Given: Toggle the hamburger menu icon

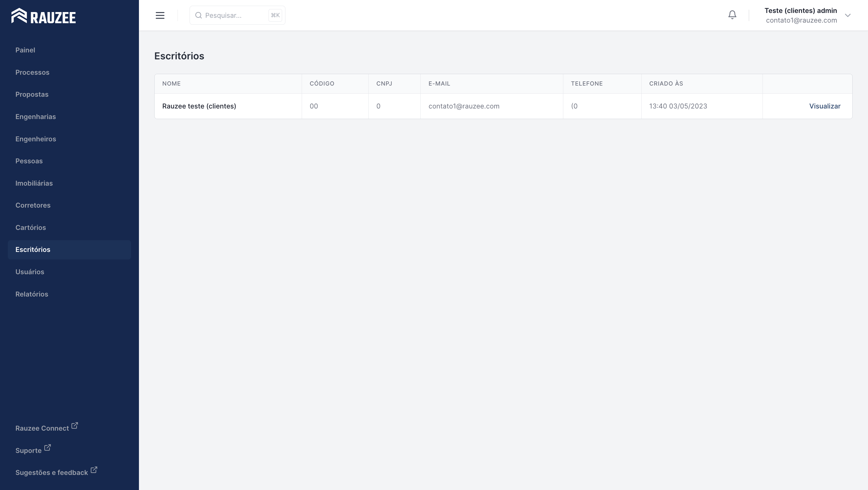Looking at the screenshot, I should [160, 15].
